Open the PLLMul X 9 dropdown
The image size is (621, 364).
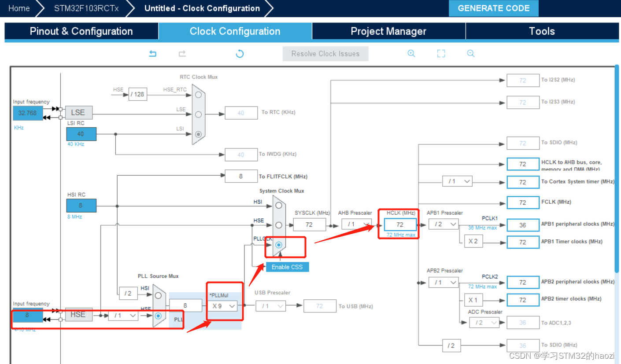coord(222,305)
